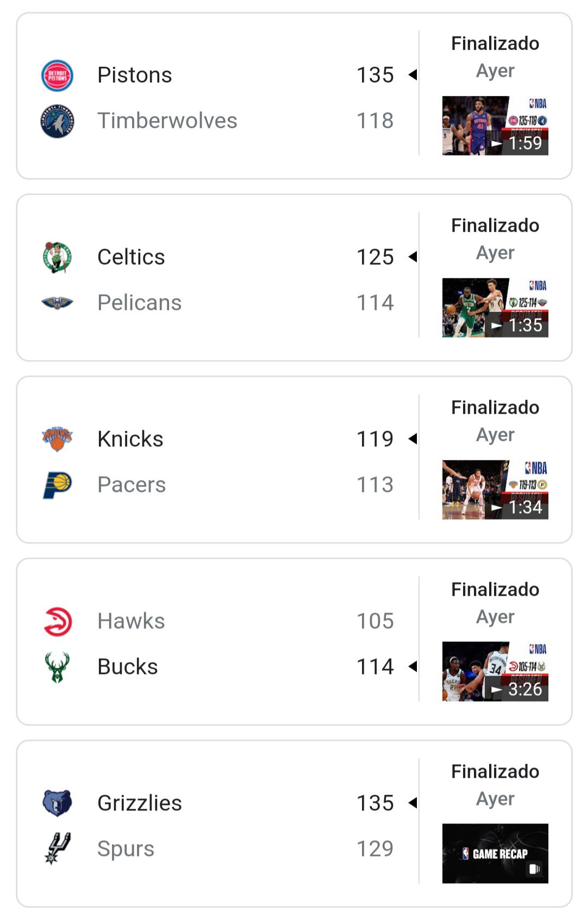This screenshot has height=924, width=587.
Task: Click the Indiana Pacers logo
Action: click(x=57, y=485)
